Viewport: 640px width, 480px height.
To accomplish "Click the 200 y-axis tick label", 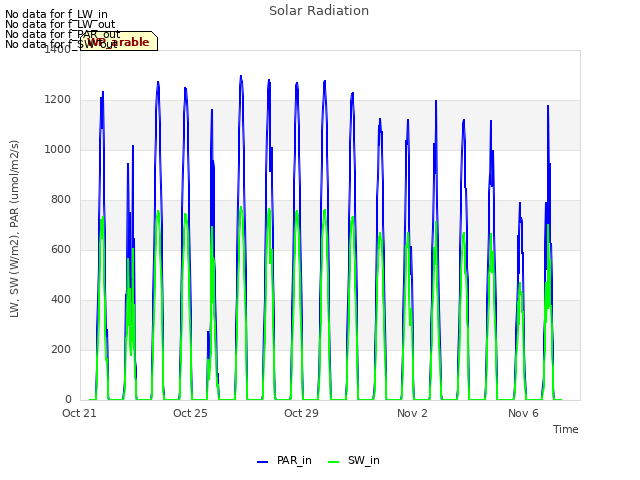I will pos(61,349).
